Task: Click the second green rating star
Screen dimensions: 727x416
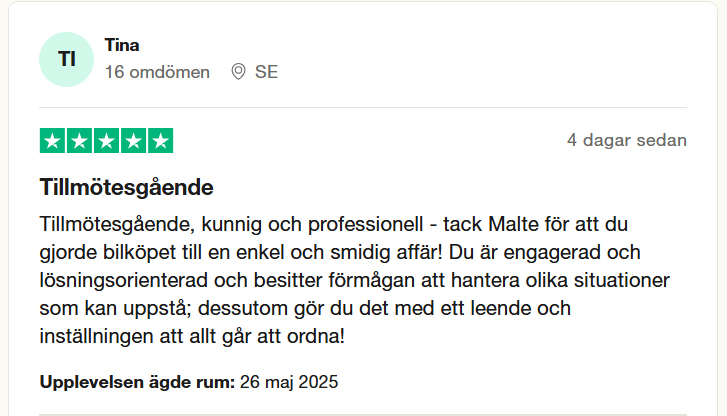Action: click(79, 141)
